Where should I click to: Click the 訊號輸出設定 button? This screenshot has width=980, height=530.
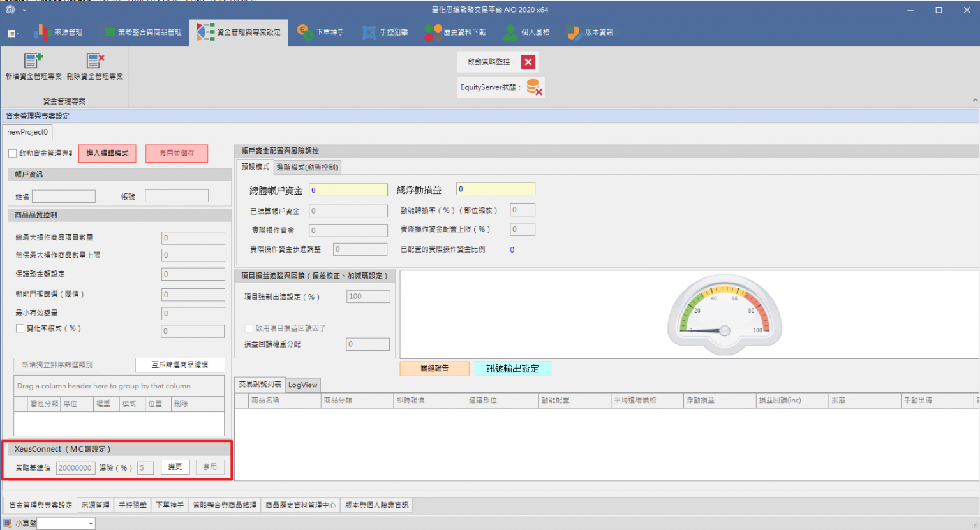(x=512, y=369)
